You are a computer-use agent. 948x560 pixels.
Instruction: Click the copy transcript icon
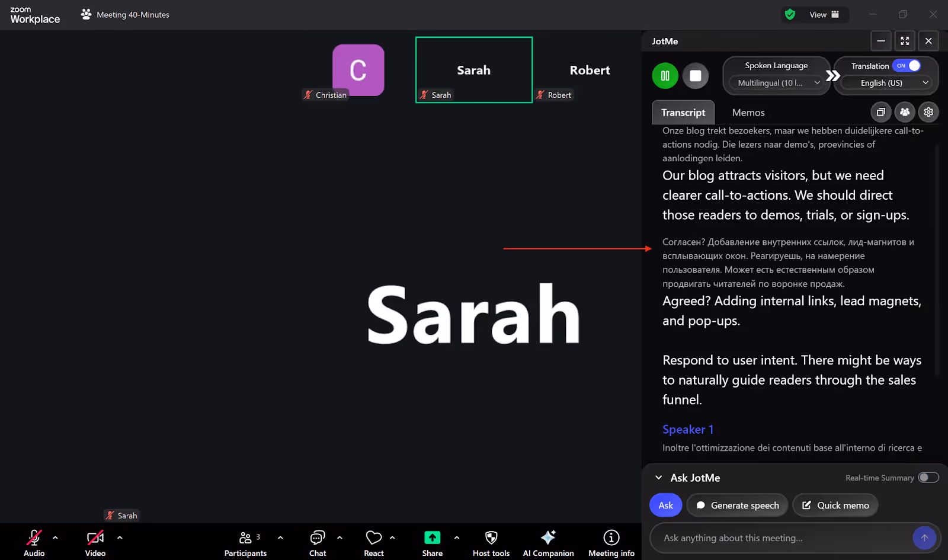tap(881, 112)
